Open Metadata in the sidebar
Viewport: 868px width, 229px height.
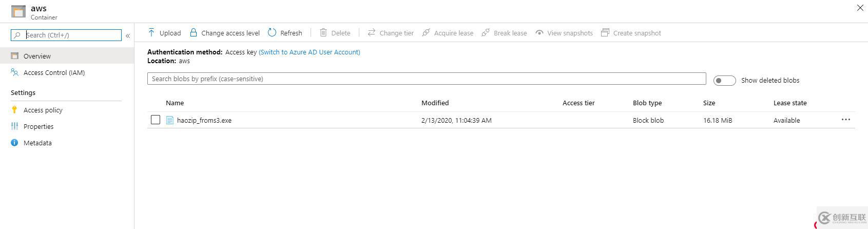tap(67, 143)
